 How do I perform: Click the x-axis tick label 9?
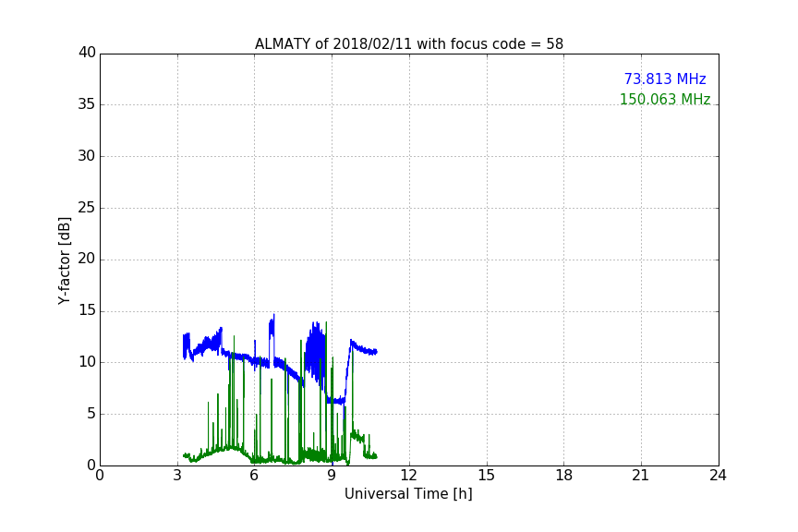332,476
